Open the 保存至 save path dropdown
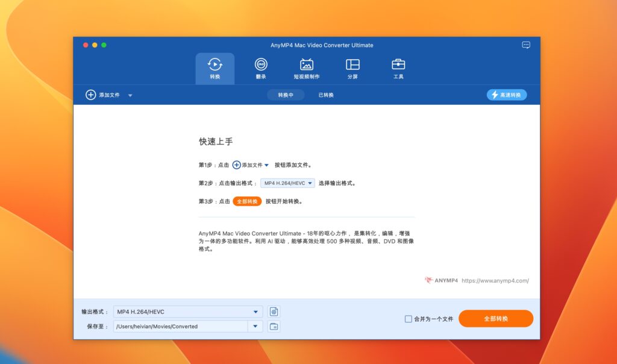The image size is (617, 364). click(256, 326)
